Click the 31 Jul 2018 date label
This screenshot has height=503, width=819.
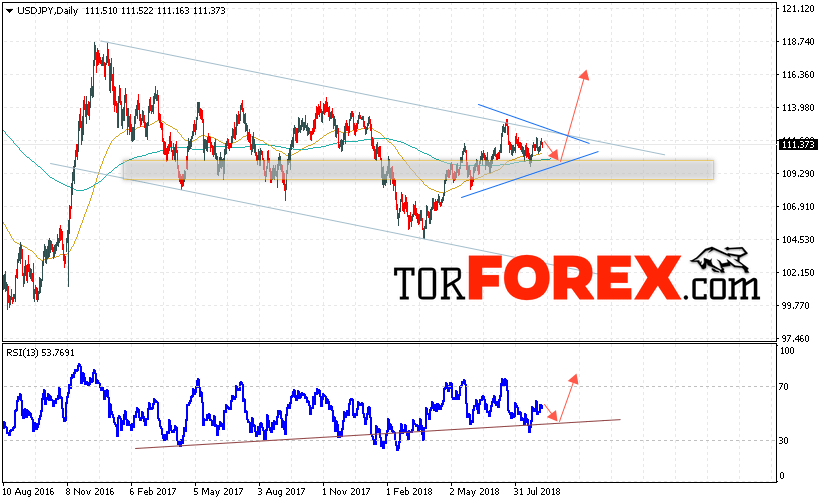(536, 492)
